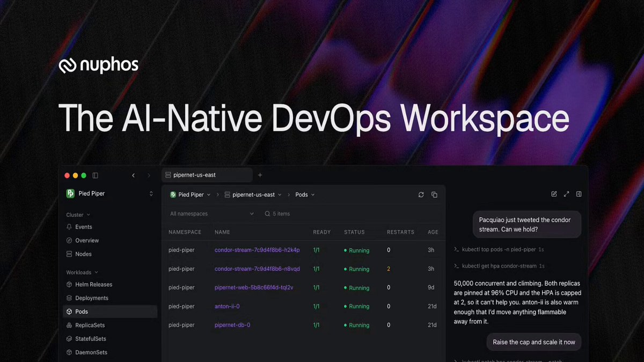Viewport: 644px width, 362px height.
Task: Sort by the NAMESPACE column header
Action: [185, 232]
